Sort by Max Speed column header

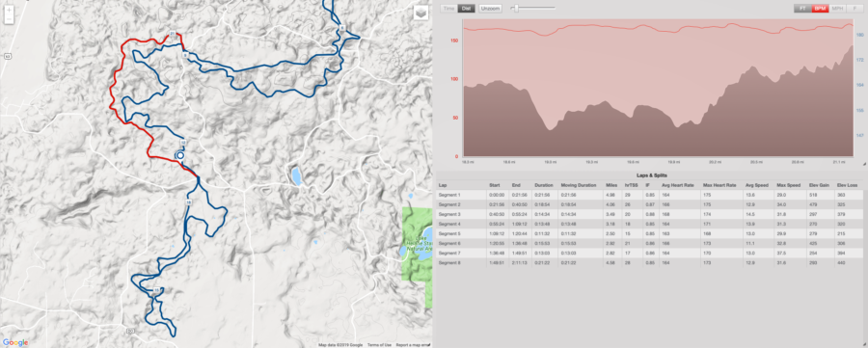pyautogui.click(x=788, y=185)
